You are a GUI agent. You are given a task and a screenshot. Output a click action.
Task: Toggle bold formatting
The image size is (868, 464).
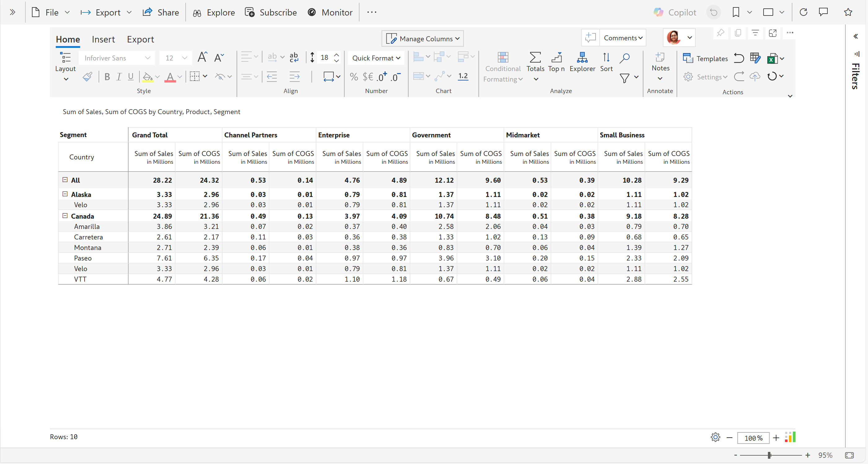(107, 77)
